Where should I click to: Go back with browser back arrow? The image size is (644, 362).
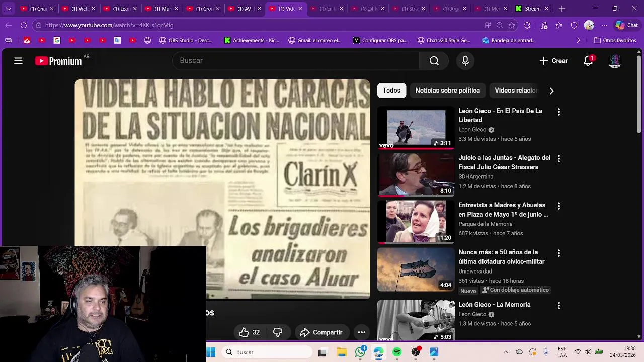pos(9,25)
